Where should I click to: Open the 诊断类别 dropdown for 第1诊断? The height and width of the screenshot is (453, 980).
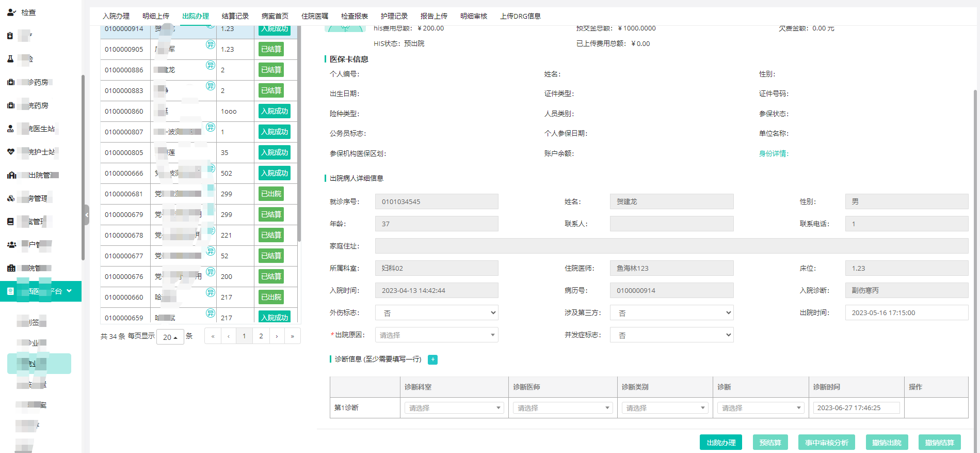665,408
